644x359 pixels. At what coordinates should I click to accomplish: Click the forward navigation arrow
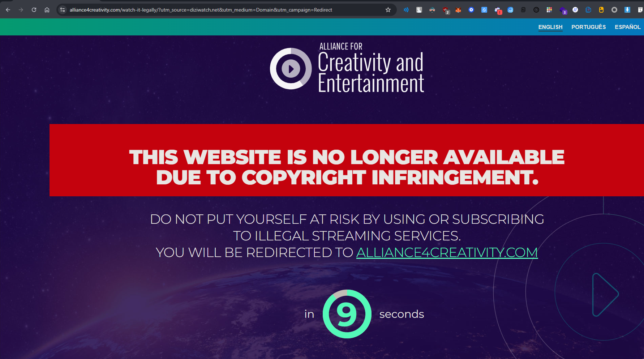coord(21,10)
